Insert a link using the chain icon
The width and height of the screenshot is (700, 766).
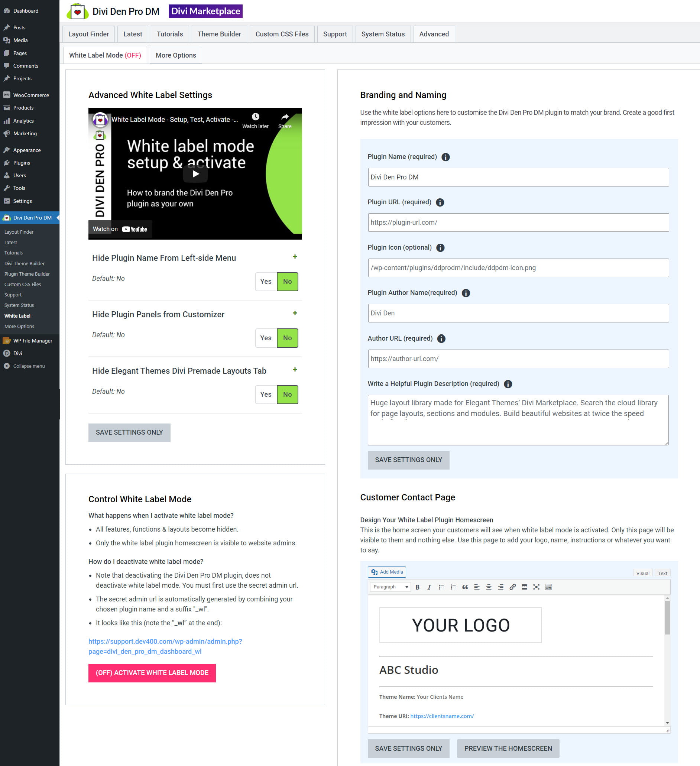click(x=512, y=587)
